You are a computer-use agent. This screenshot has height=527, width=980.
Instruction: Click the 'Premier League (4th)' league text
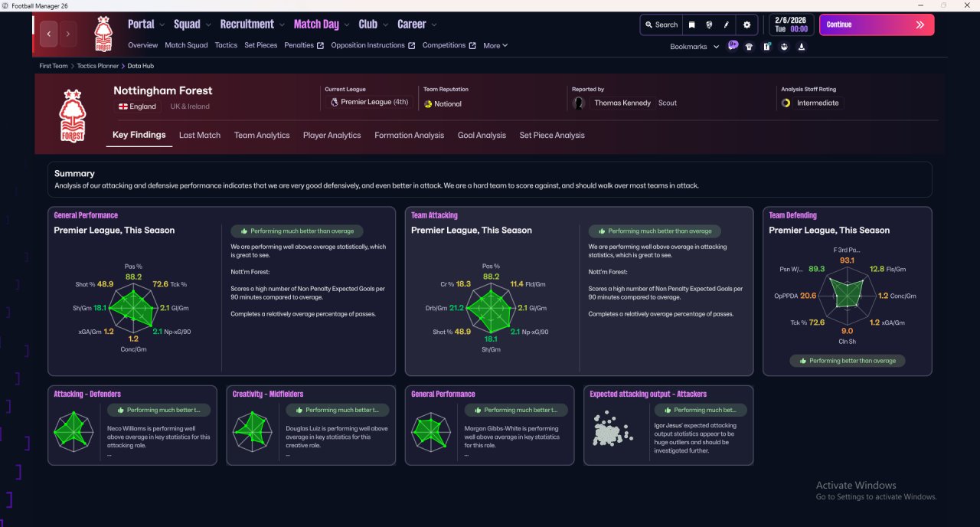[374, 102]
